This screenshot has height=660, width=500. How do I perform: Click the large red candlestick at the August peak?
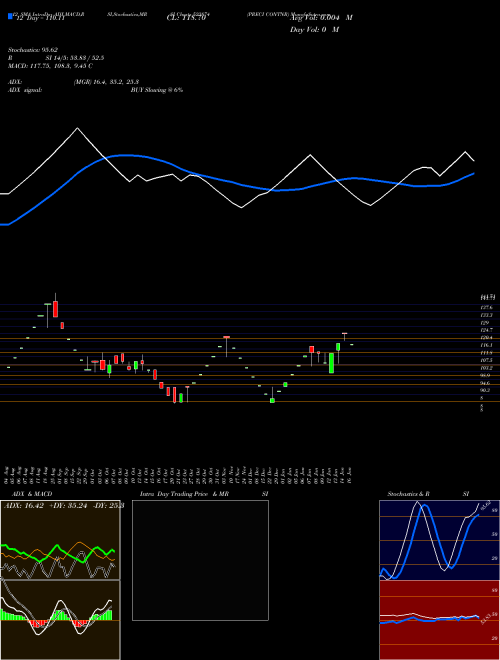click(55, 309)
